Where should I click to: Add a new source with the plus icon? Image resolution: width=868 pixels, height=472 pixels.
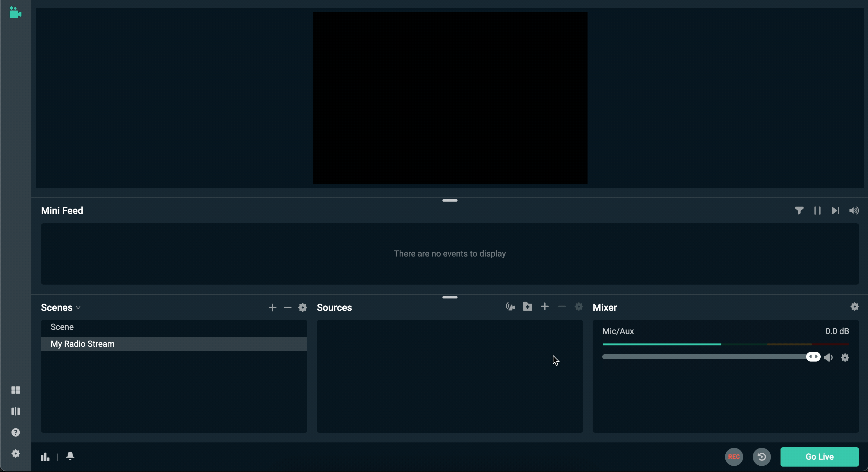[x=545, y=307]
